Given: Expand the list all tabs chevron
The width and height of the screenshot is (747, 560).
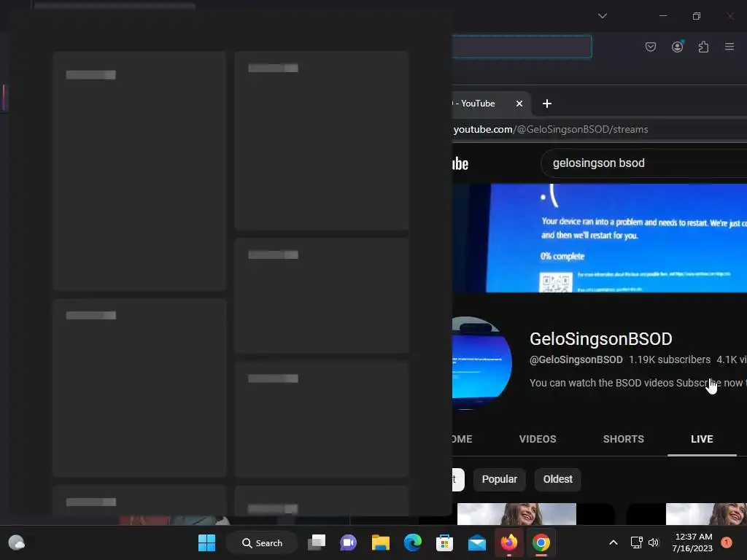Looking at the screenshot, I should (602, 16).
